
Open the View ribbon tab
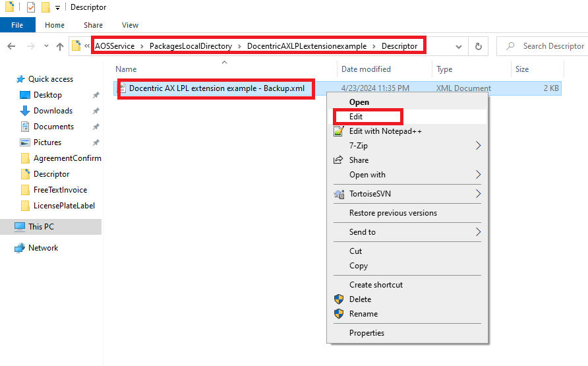point(130,25)
